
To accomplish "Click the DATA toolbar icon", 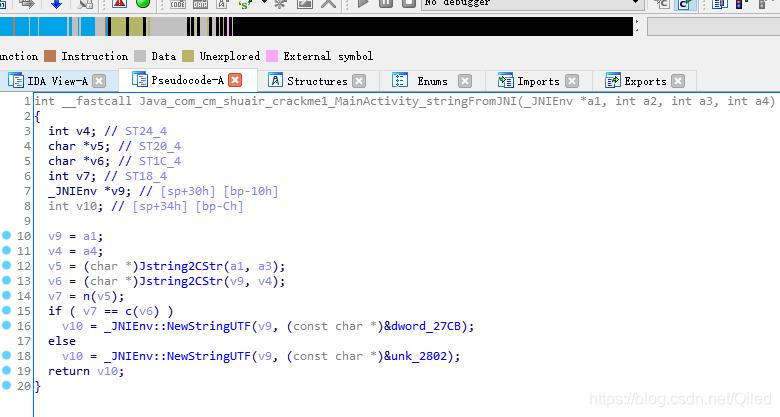I will 200,4.
